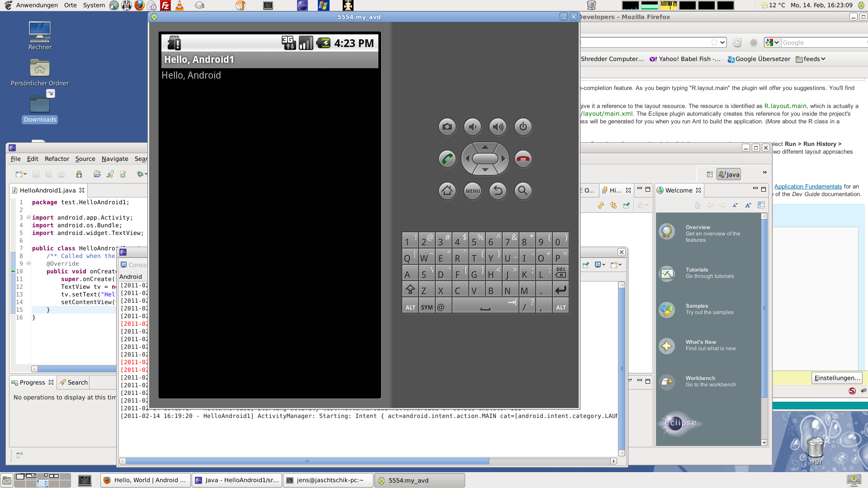This screenshot has height=488, width=868.
Task: Tap the emulator camera button
Action: [x=447, y=127]
